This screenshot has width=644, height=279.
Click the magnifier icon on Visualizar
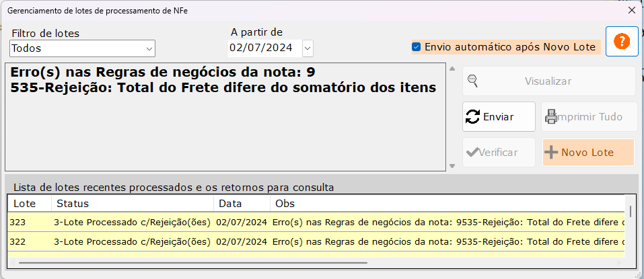click(473, 81)
